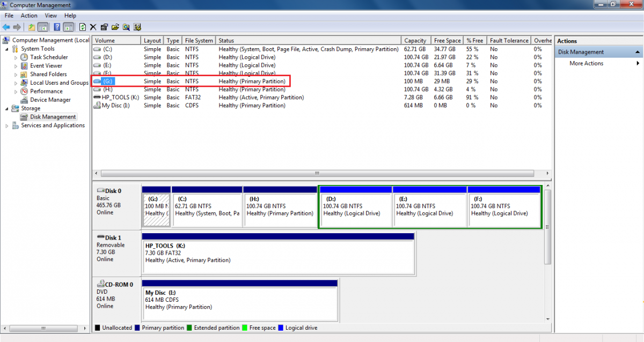Collapse the Storage tree node
The image size is (644, 342).
(7, 108)
